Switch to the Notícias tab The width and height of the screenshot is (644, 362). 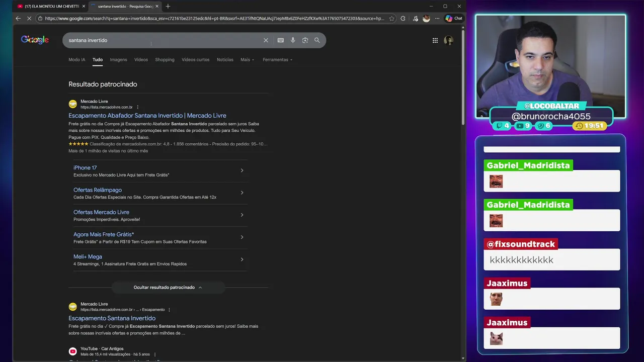click(x=225, y=59)
